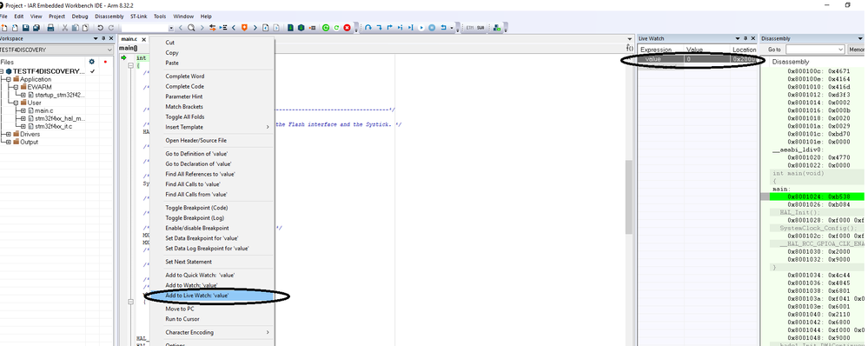Toggle bookmark with orange shield icon
Viewport: 868px width, 346px height.
point(244,28)
